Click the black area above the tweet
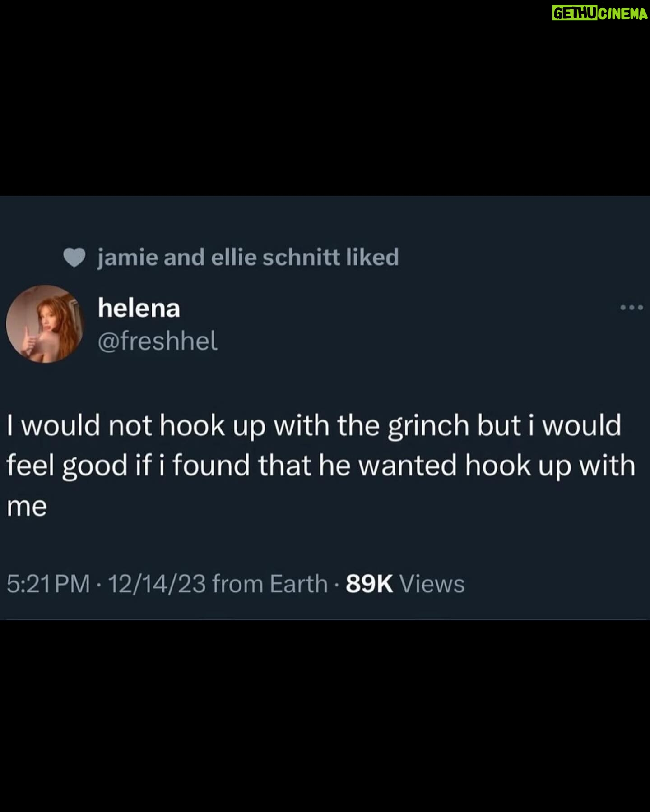The image size is (650, 812). 325,98
